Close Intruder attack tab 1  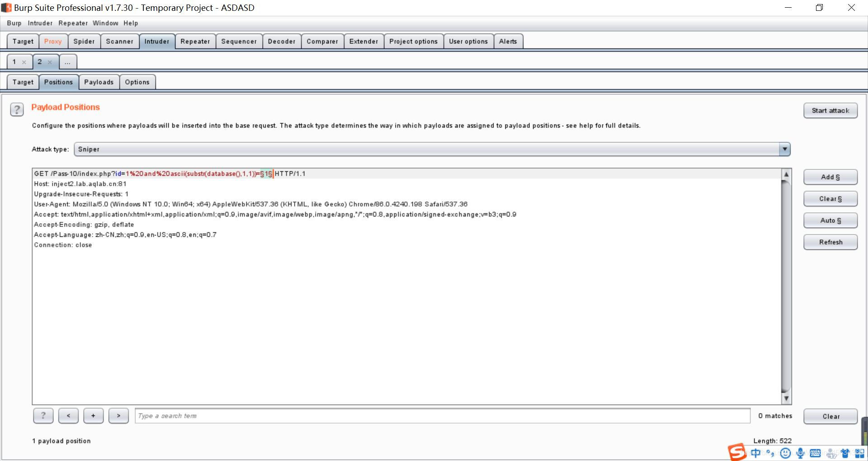click(x=24, y=62)
